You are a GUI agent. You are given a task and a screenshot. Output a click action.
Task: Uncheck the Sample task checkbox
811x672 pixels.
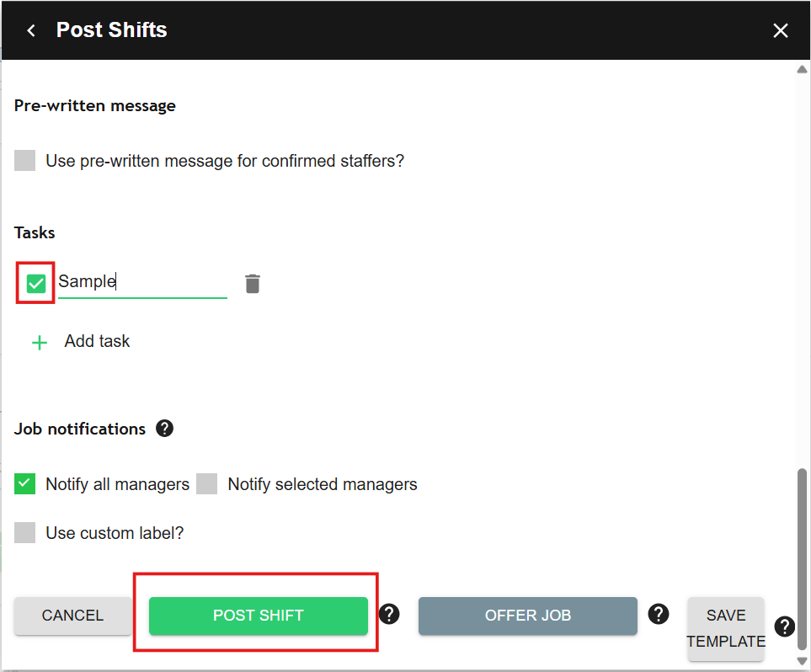coord(35,284)
